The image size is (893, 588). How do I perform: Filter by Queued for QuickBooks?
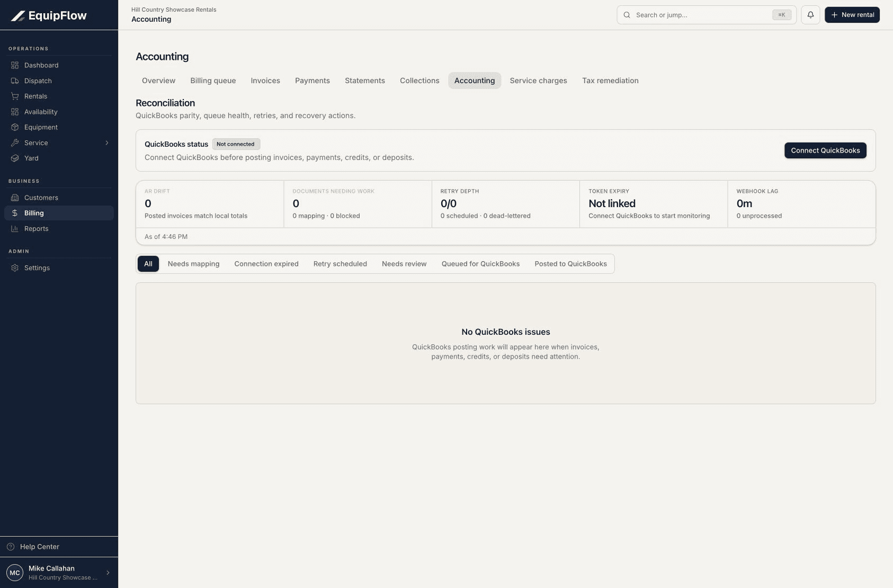[x=480, y=264]
